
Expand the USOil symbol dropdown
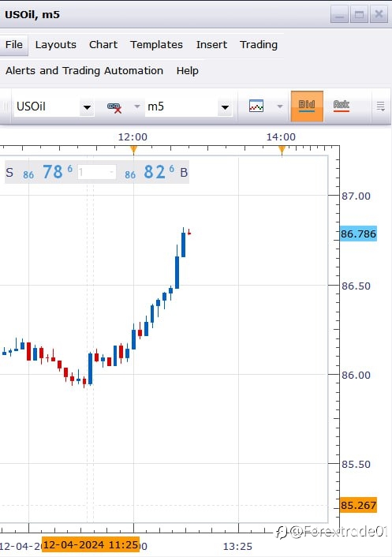[x=87, y=107]
